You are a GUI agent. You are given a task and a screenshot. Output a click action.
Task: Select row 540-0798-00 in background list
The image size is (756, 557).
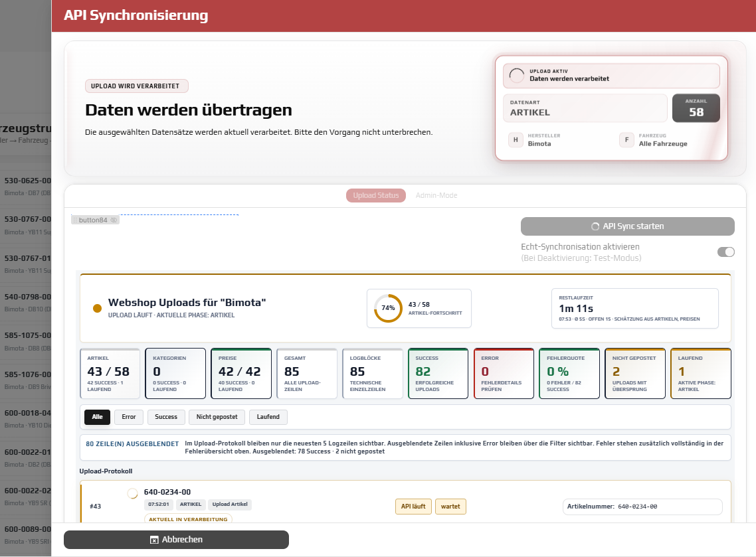[x=25, y=303]
